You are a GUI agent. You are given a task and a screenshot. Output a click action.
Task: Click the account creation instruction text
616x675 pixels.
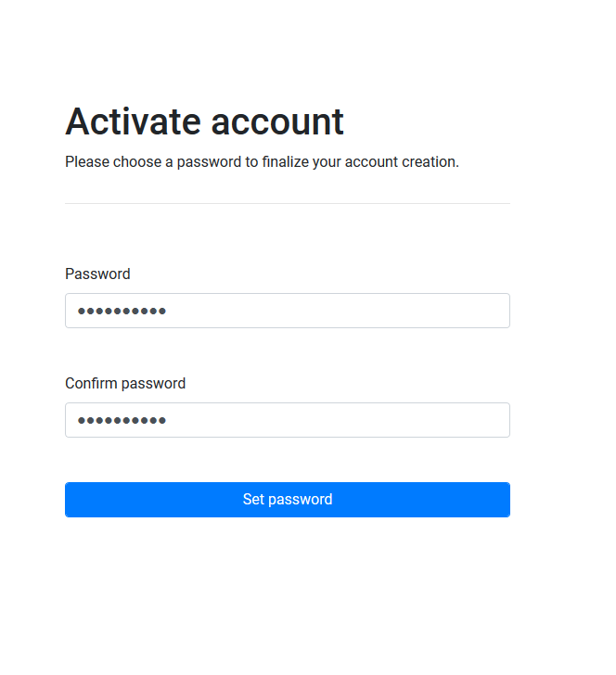pyautogui.click(x=262, y=161)
